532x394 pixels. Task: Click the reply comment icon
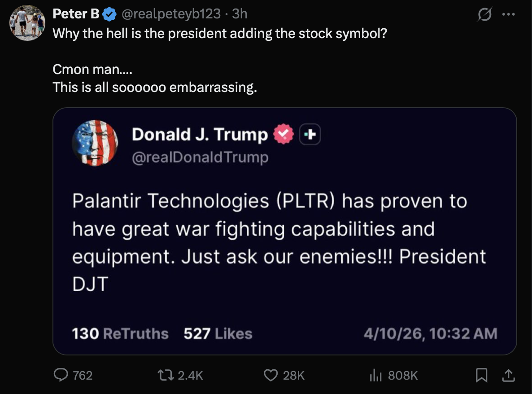click(x=61, y=375)
